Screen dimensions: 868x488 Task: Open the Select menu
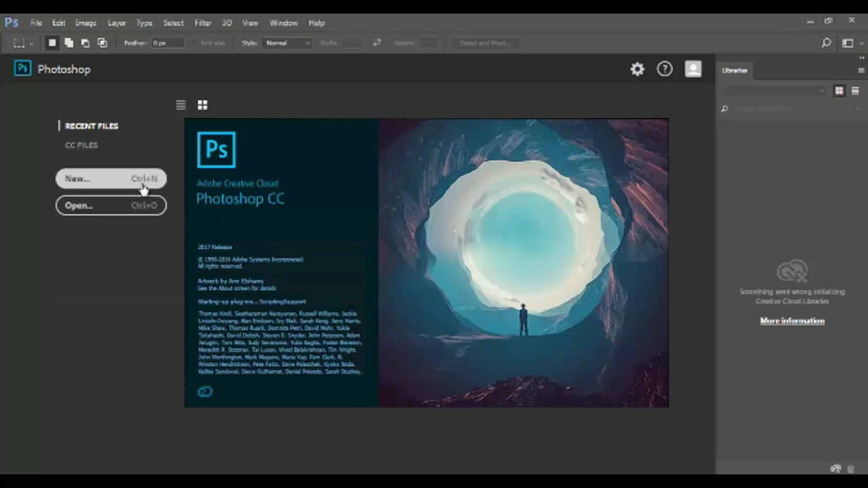(174, 23)
